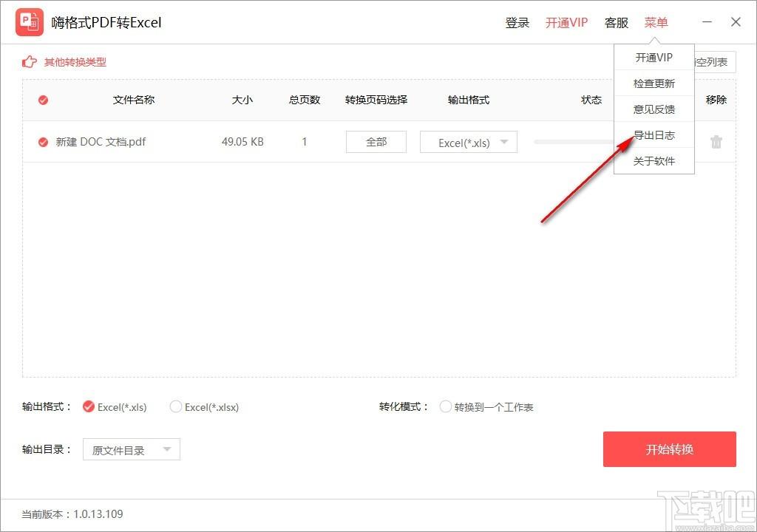The height and width of the screenshot is (532, 757).
Task: Minimize the window with the dash button
Action: (707, 22)
